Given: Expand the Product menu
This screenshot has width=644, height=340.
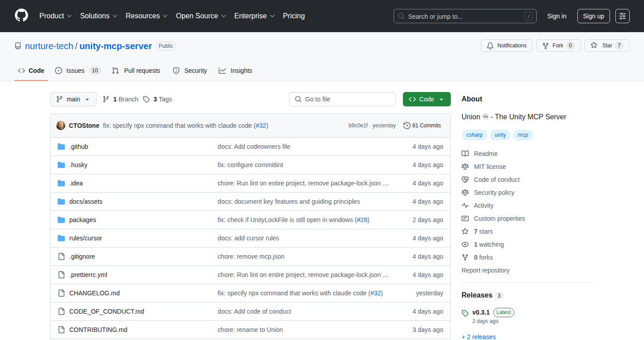Looking at the screenshot, I should click(55, 16).
